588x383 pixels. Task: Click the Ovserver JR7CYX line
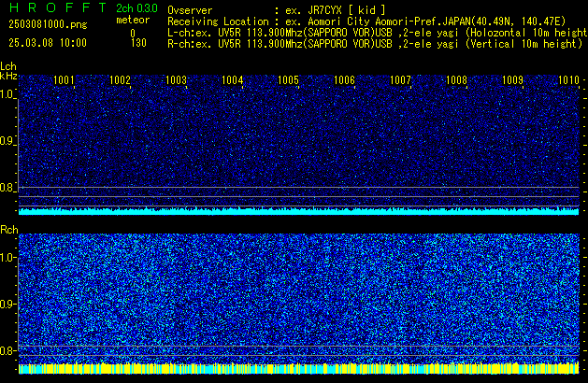click(277, 10)
